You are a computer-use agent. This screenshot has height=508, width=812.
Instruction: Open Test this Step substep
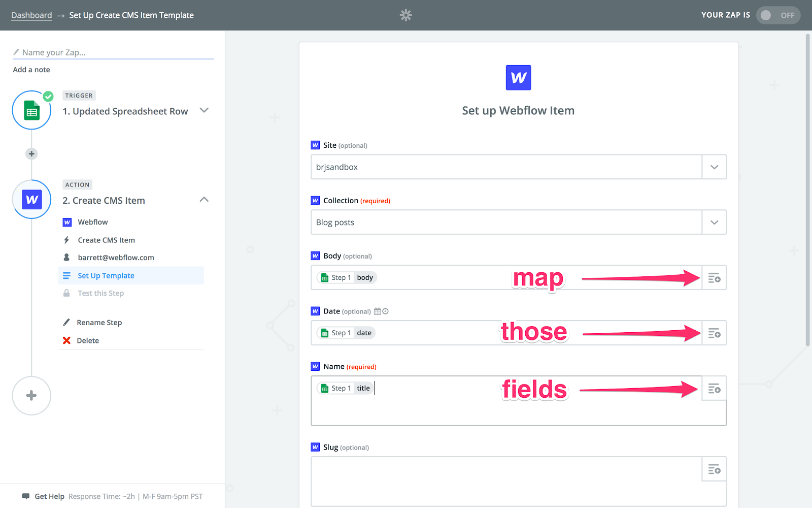coord(100,293)
